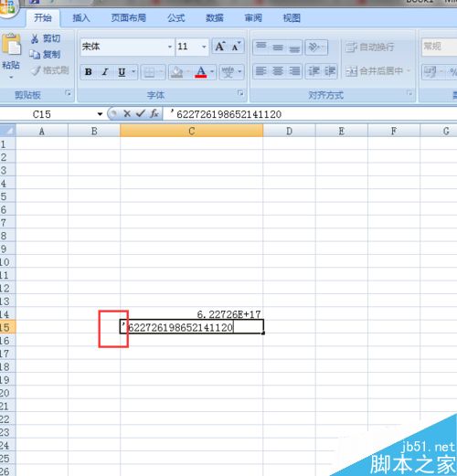Apply fill color bucket icon
Image resolution: width=457 pixels, height=476 pixels.
pos(176,72)
